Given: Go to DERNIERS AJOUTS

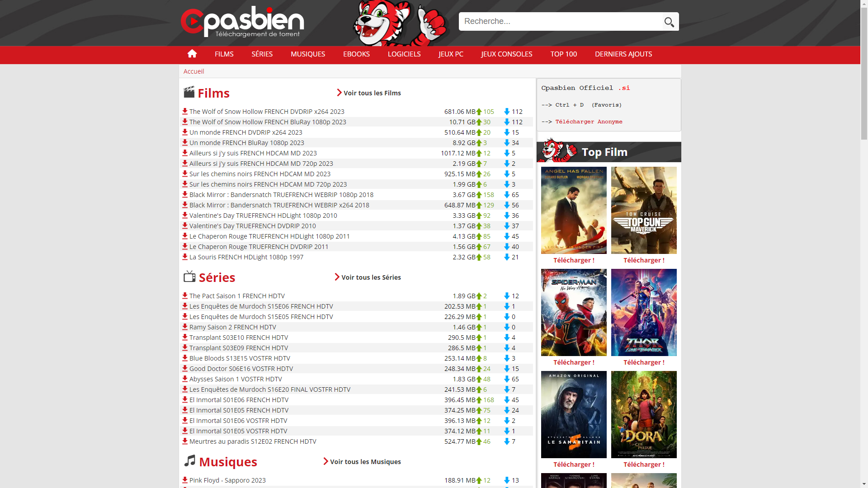Looking at the screenshot, I should [623, 54].
